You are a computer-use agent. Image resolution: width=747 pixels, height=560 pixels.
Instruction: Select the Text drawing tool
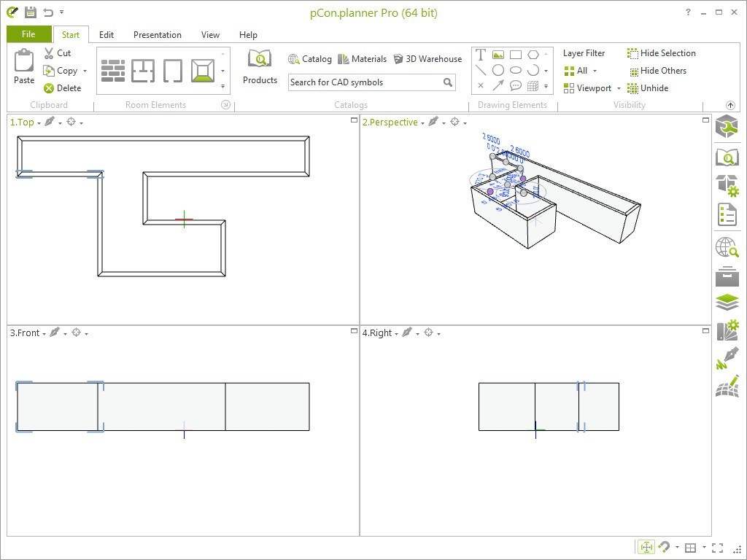[x=481, y=54]
